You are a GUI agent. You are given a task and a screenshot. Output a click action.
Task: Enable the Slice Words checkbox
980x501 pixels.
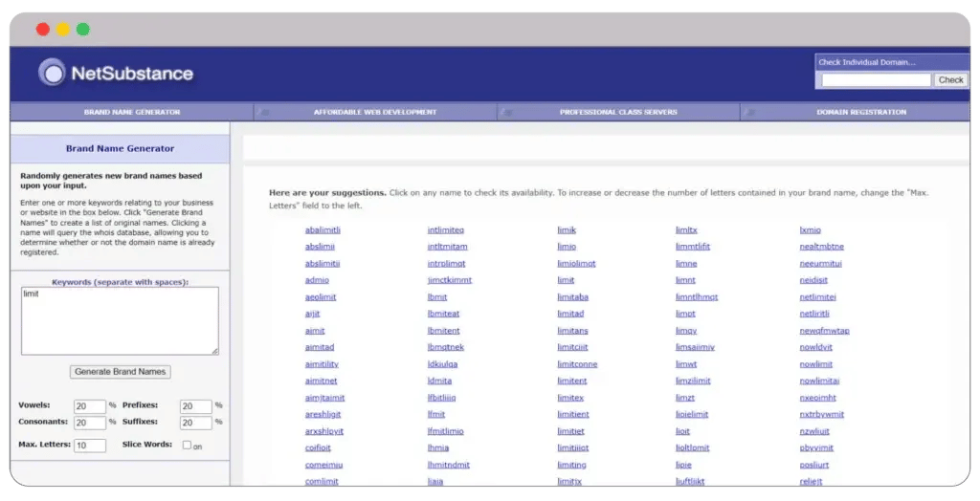coord(187,446)
